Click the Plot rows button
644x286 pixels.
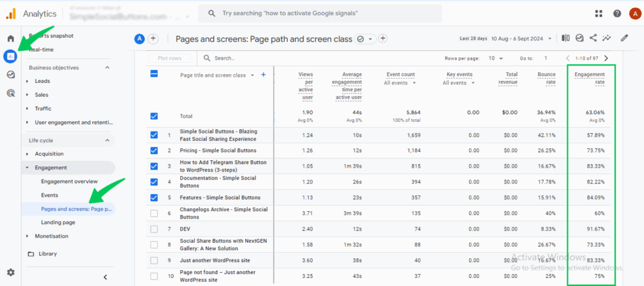pos(169,58)
